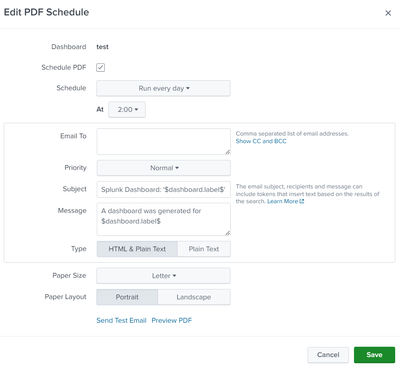
Task: Click the green Save button
Action: (x=374, y=355)
